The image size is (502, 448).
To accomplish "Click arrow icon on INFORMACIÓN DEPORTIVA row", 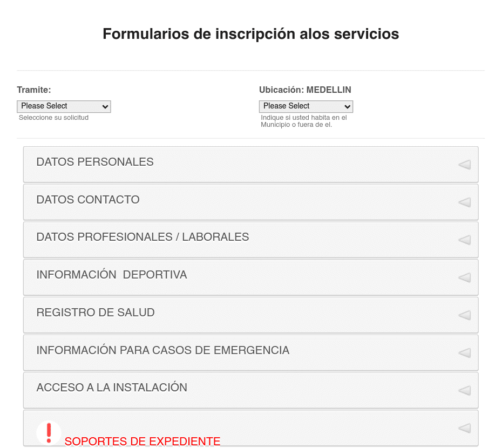I will pyautogui.click(x=464, y=277).
